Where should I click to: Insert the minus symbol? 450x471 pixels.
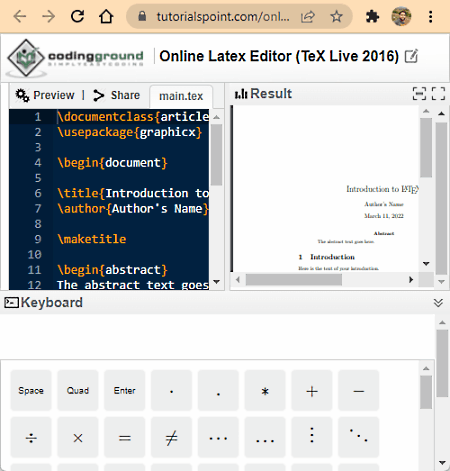coord(359,390)
